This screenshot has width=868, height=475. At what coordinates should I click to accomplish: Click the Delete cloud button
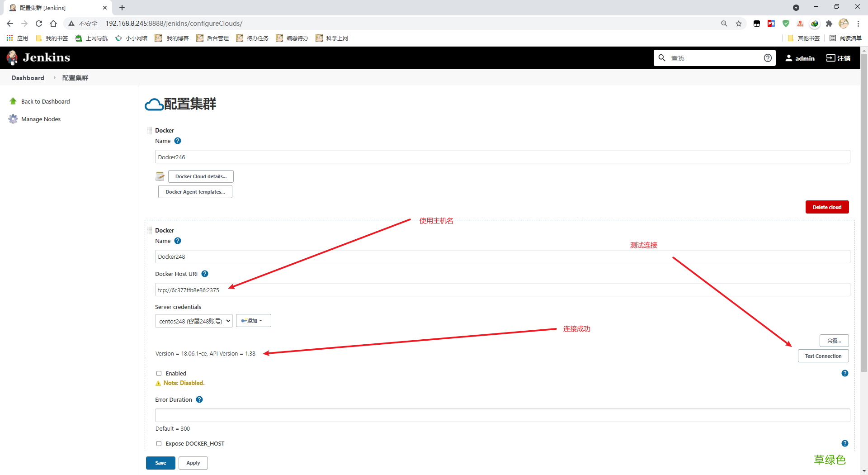pos(827,207)
